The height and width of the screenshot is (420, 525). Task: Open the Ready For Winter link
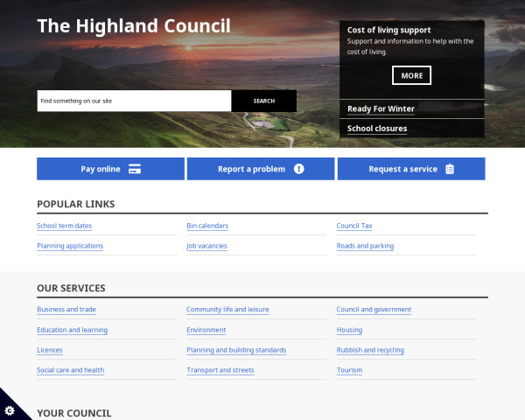point(381,108)
